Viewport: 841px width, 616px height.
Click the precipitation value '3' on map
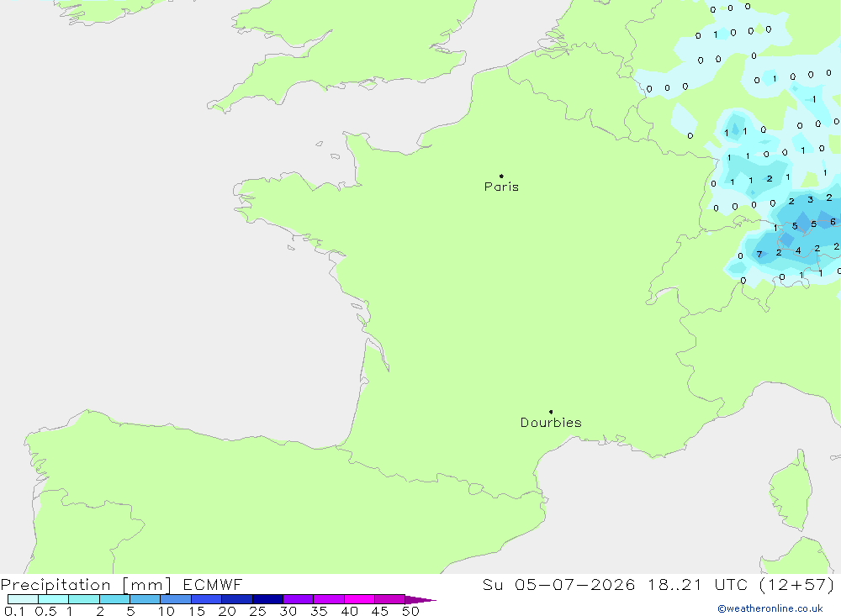point(811,199)
